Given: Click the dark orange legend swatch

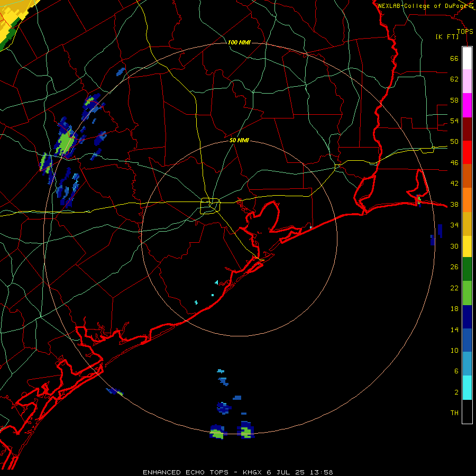Looking at the screenshot, I should pos(467,176).
